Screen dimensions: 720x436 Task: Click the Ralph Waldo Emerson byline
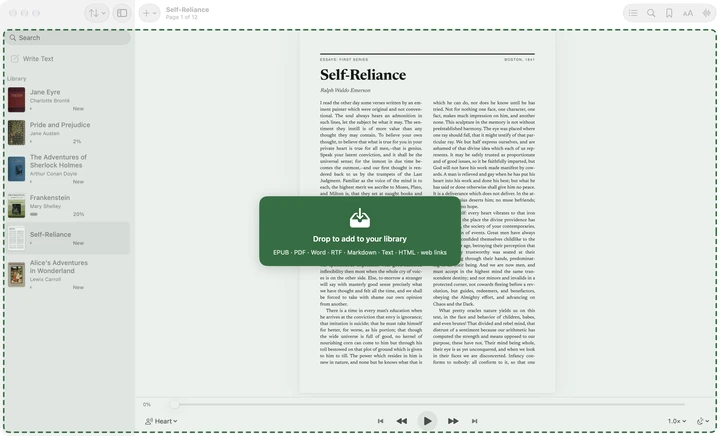tap(345, 90)
